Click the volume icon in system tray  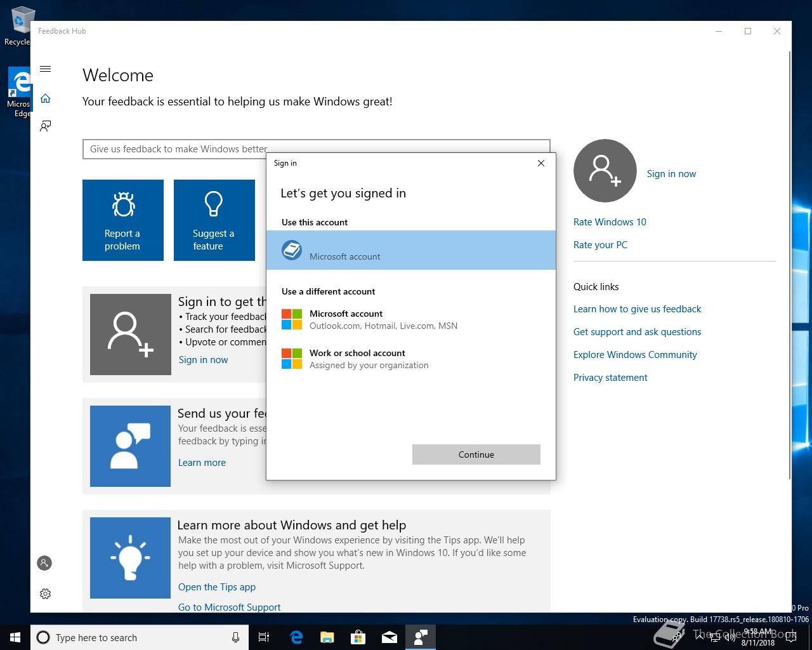(730, 638)
